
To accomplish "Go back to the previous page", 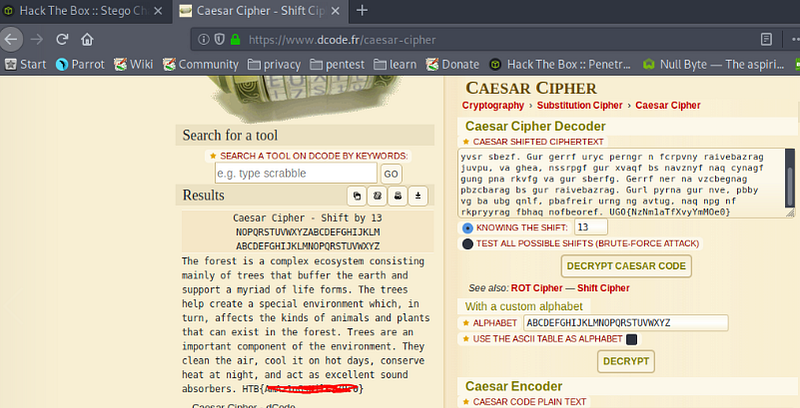I will pyautogui.click(x=11, y=39).
